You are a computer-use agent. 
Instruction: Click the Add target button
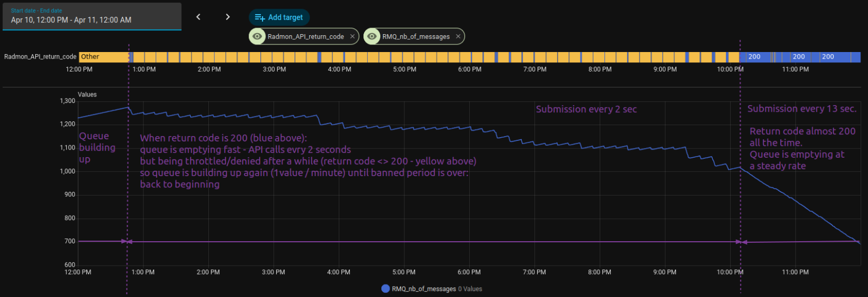click(279, 17)
